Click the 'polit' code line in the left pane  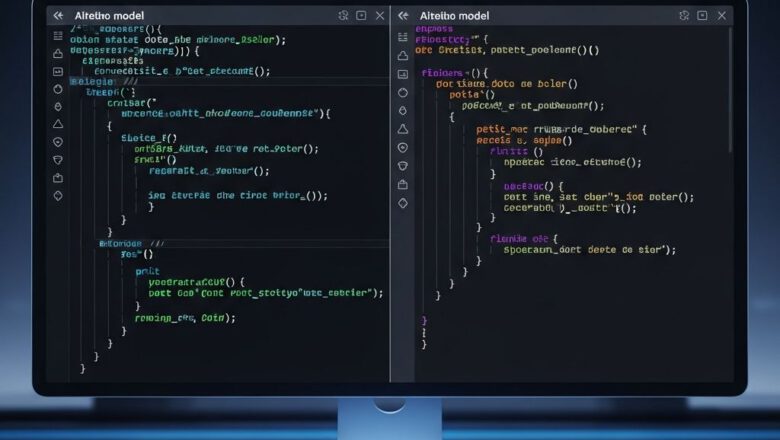click(x=147, y=271)
